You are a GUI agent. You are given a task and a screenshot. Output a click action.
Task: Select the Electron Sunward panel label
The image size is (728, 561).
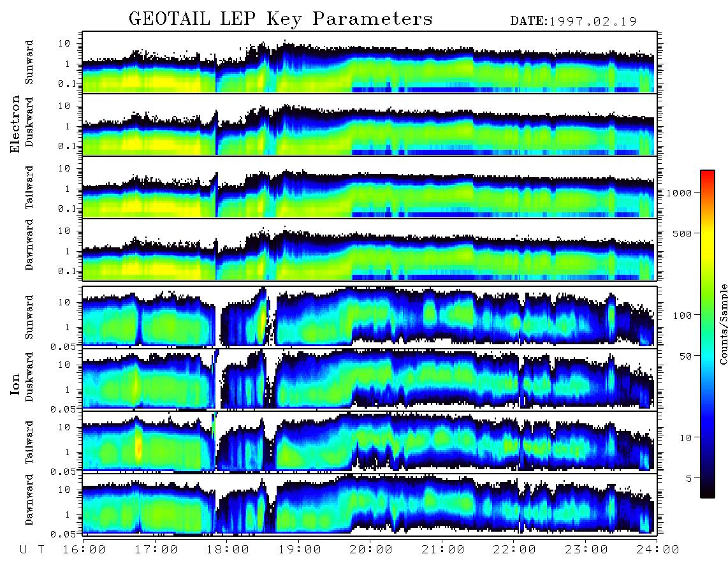pyautogui.click(x=29, y=62)
